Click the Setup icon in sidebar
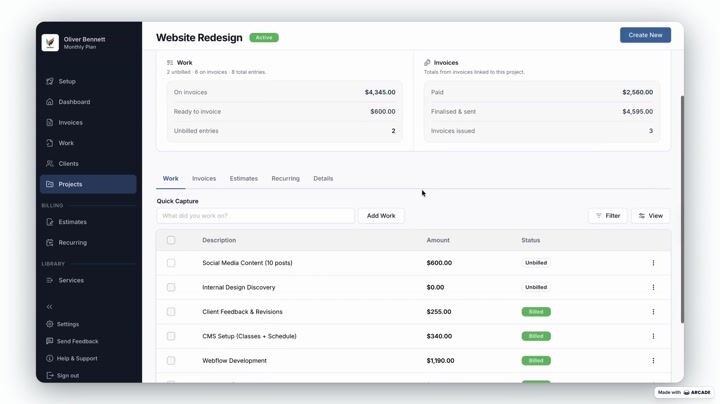Viewport: 720px width, 404px height. click(x=50, y=81)
